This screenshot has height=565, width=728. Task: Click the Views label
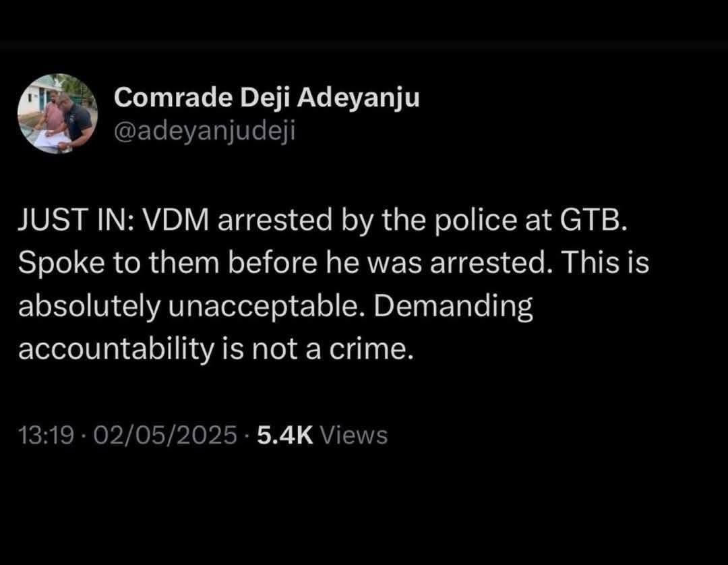(x=354, y=435)
